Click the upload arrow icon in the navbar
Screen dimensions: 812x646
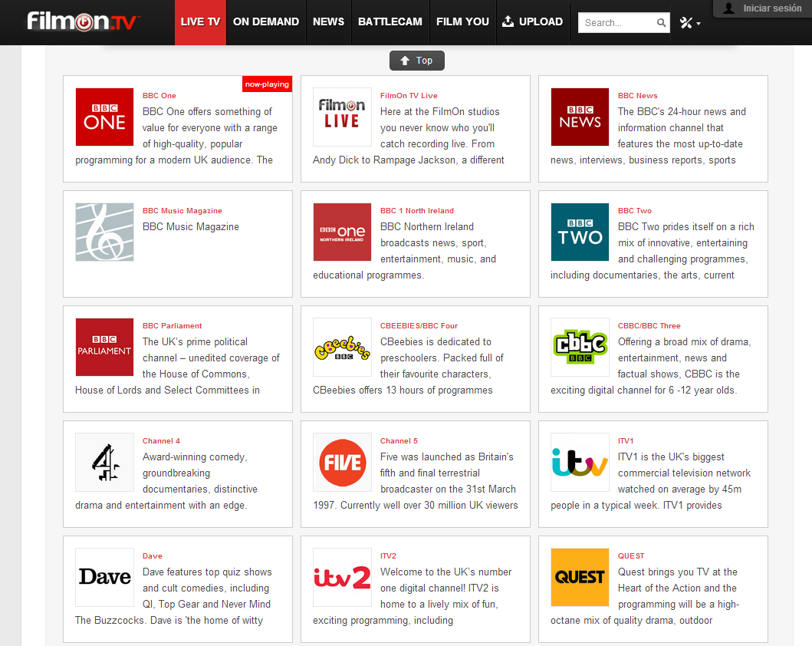[508, 21]
